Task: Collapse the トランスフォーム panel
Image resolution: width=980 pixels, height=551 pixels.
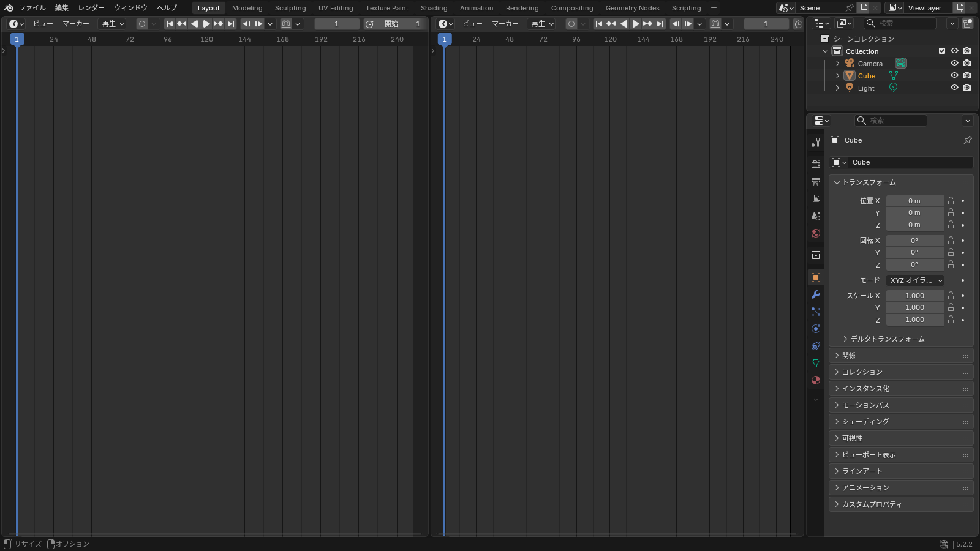Action: (x=901, y=182)
